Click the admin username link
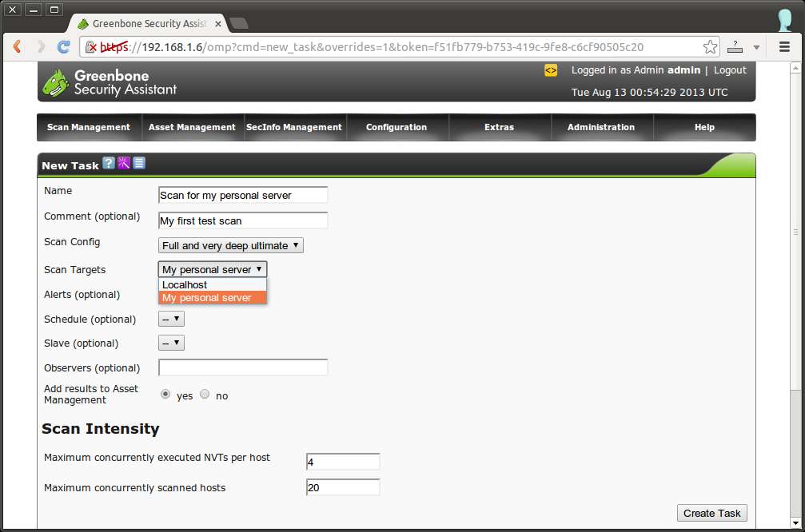Viewport: 805px width, 532px height. click(683, 70)
